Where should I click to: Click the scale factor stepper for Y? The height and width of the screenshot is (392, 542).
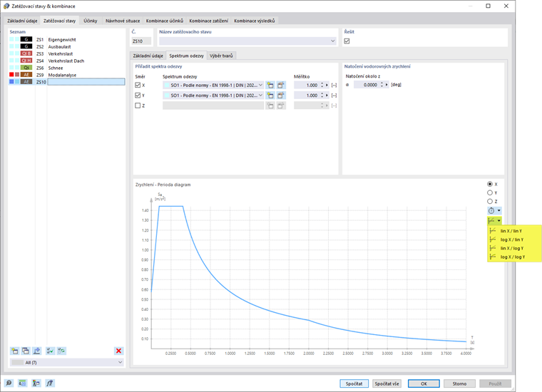[x=322, y=96]
